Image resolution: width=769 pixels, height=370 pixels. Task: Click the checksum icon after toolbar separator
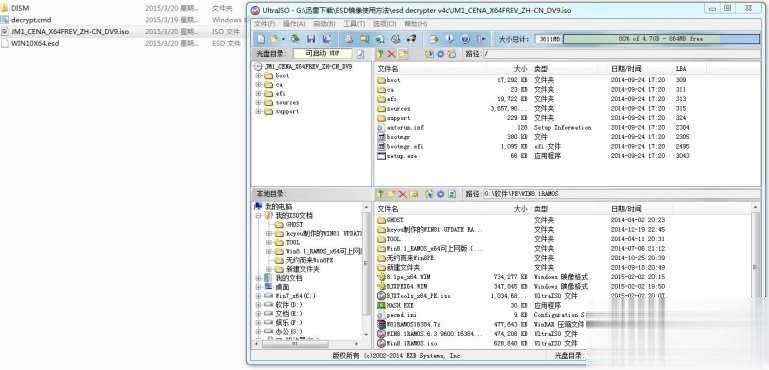tap(434, 39)
